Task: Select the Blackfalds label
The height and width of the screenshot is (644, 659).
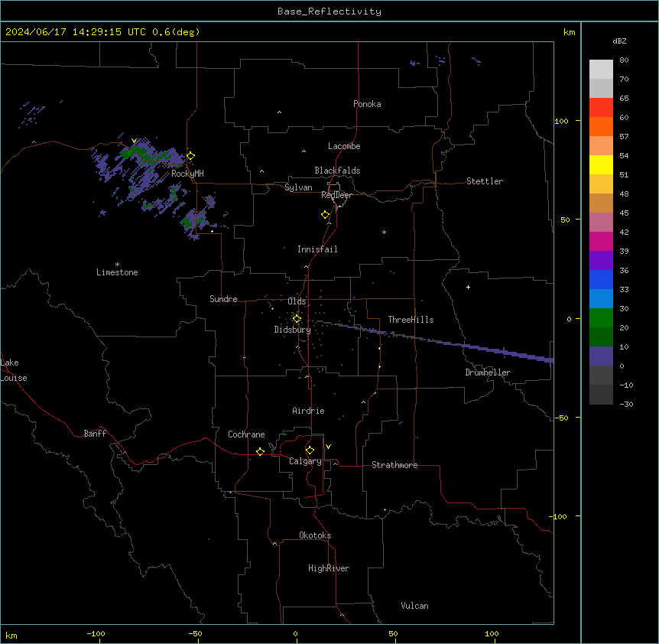Action: [x=337, y=171]
